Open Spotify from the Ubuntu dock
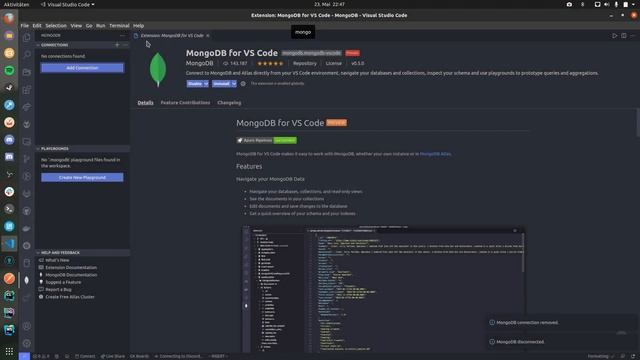The image size is (640, 360). click(9, 70)
